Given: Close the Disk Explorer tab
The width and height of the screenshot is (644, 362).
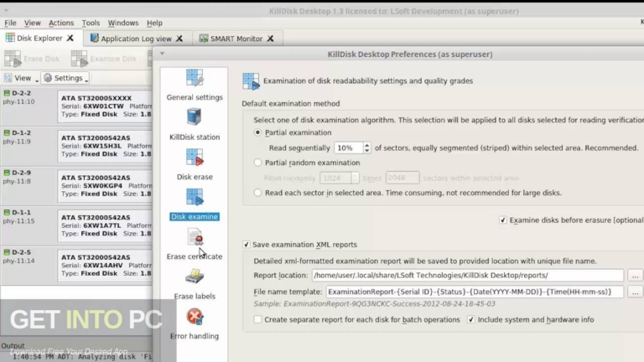Looking at the screenshot, I should (x=70, y=39).
